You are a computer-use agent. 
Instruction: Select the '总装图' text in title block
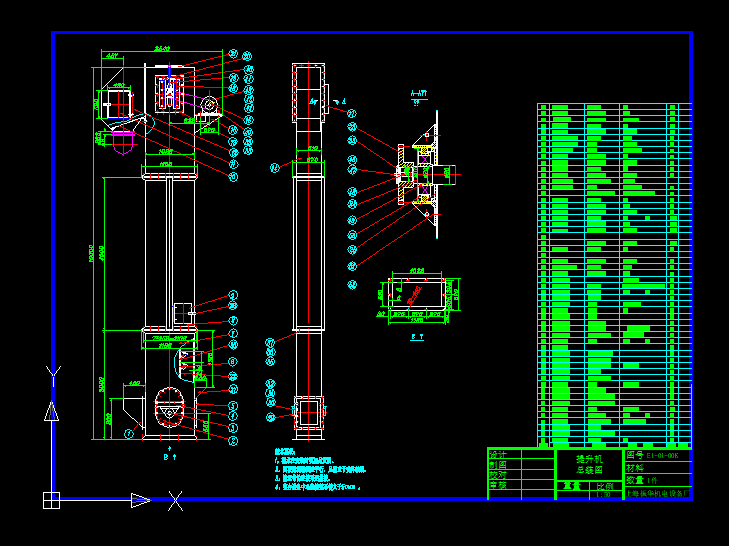coord(589,470)
